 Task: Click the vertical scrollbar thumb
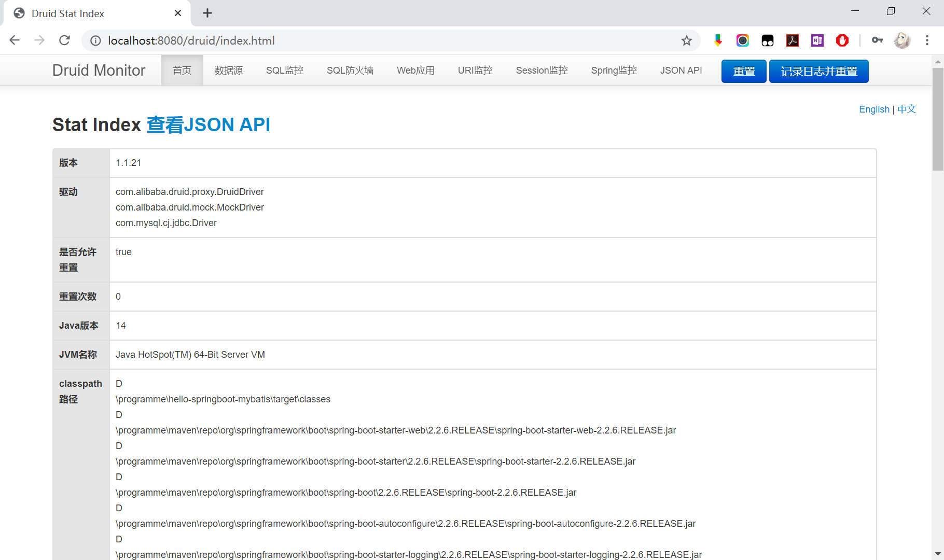(938, 119)
